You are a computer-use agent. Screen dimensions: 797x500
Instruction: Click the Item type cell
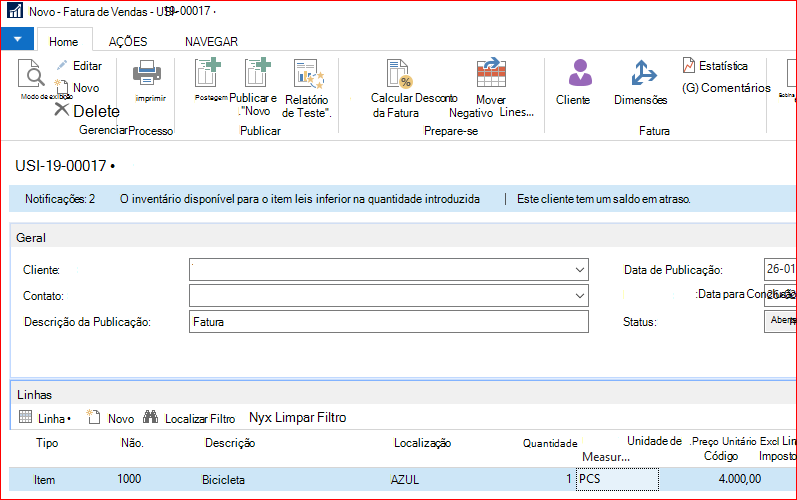[x=44, y=480]
